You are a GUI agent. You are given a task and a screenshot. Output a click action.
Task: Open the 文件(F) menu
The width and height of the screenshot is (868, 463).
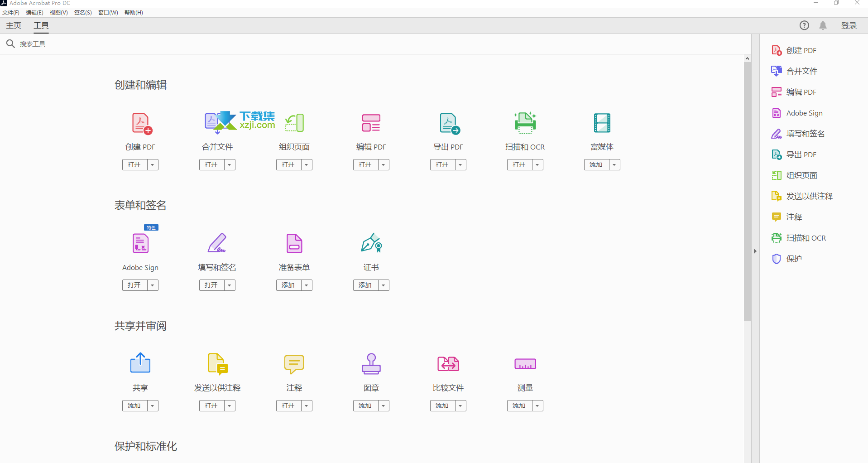pyautogui.click(x=11, y=13)
